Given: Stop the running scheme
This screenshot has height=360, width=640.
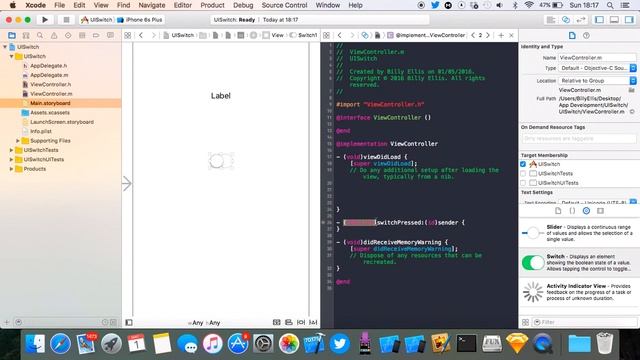Looking at the screenshot, I should [x=66, y=20].
